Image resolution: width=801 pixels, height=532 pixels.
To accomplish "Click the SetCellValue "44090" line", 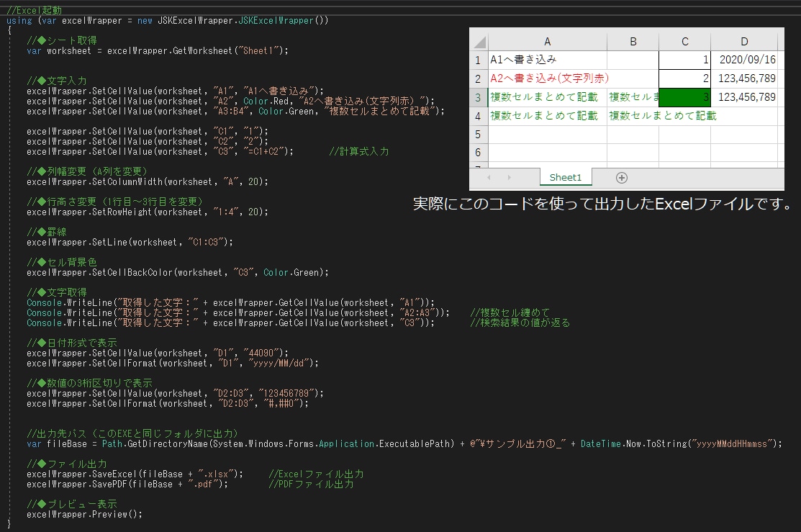I will tap(158, 353).
